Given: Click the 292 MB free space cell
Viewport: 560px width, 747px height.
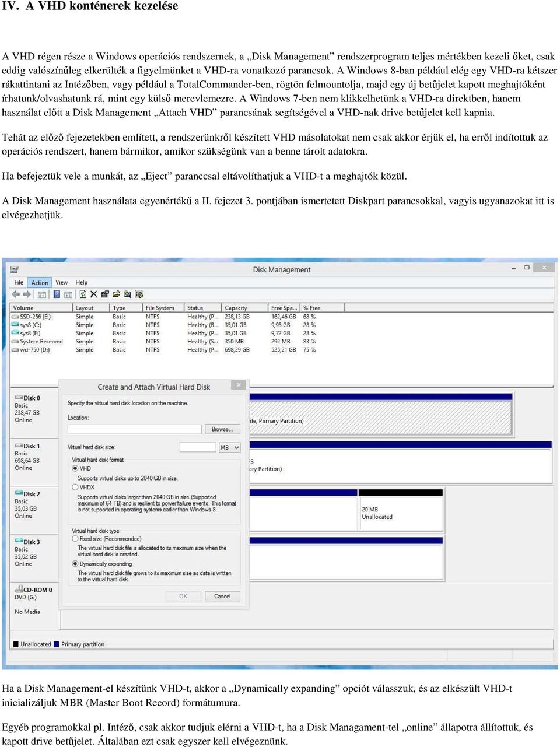Looking at the screenshot, I should click(x=281, y=342).
